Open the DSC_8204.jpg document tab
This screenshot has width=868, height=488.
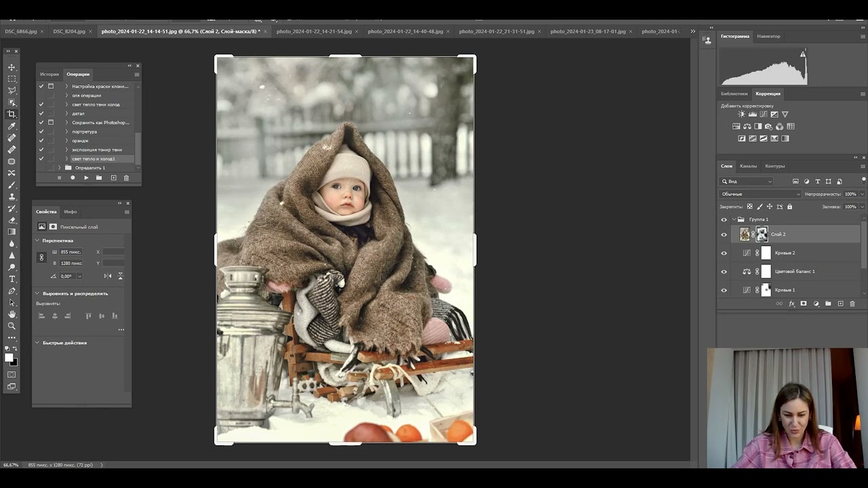coord(69,31)
